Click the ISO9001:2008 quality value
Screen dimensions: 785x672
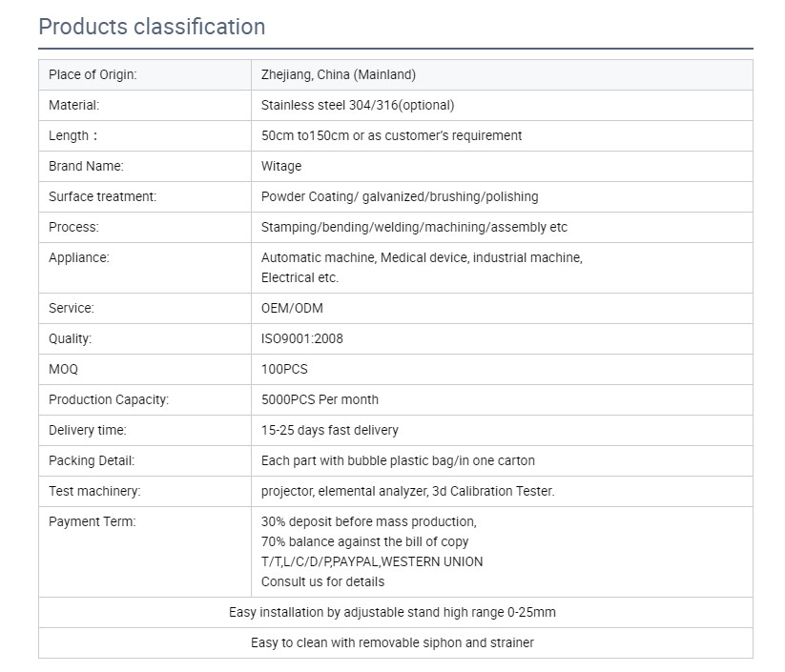(x=301, y=339)
